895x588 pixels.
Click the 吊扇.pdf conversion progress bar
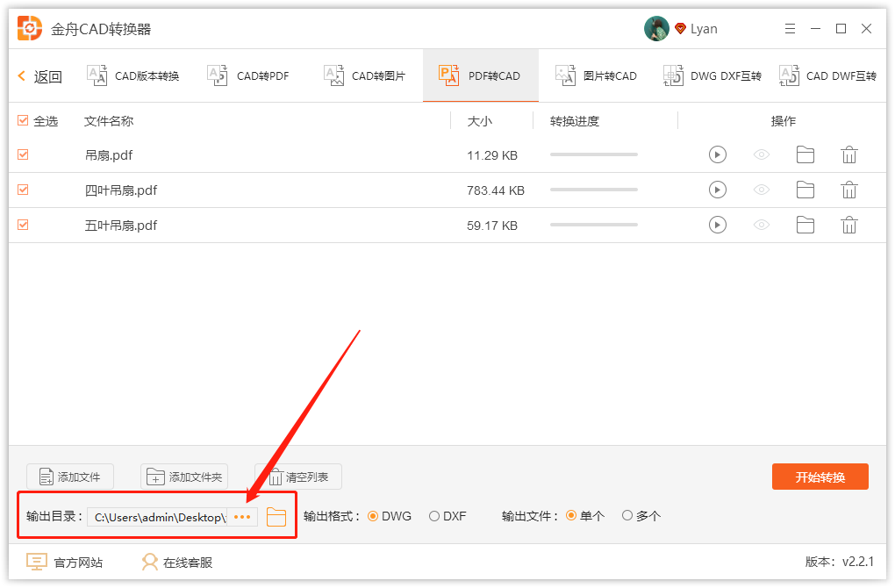pos(593,154)
